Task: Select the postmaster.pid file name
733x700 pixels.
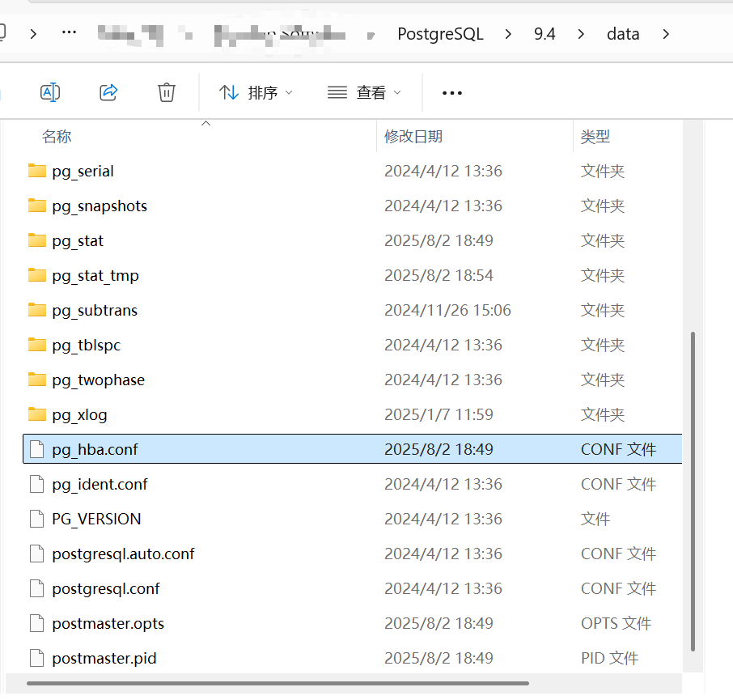Action: pyautogui.click(x=104, y=659)
